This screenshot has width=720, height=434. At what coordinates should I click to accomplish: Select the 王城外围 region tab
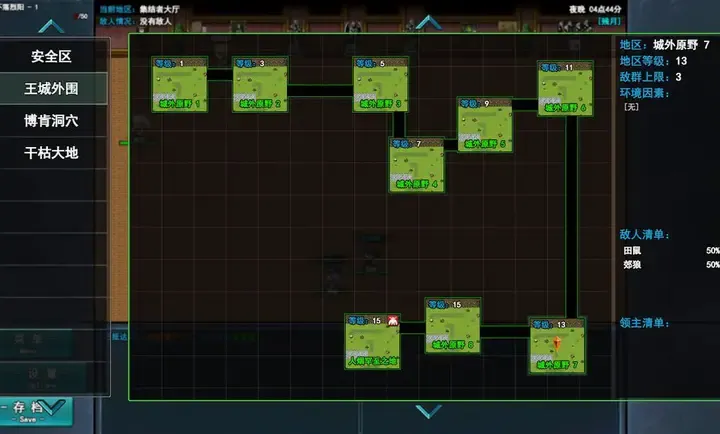[51, 89]
